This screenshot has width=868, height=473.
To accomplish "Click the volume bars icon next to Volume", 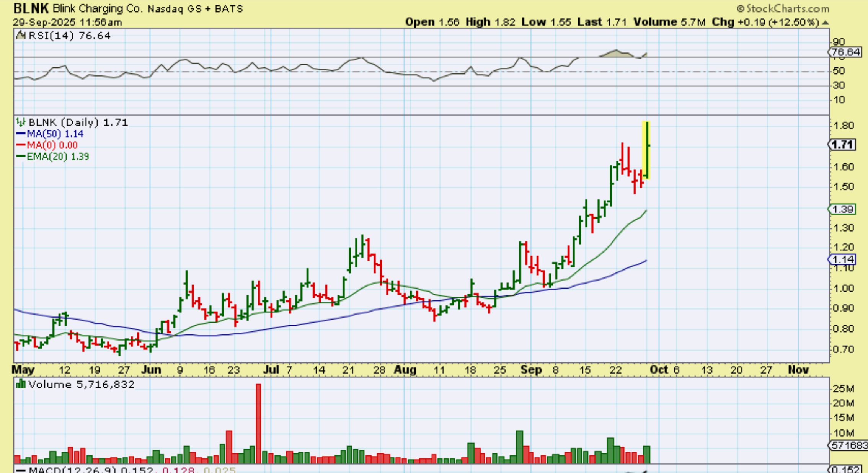I will [21, 384].
